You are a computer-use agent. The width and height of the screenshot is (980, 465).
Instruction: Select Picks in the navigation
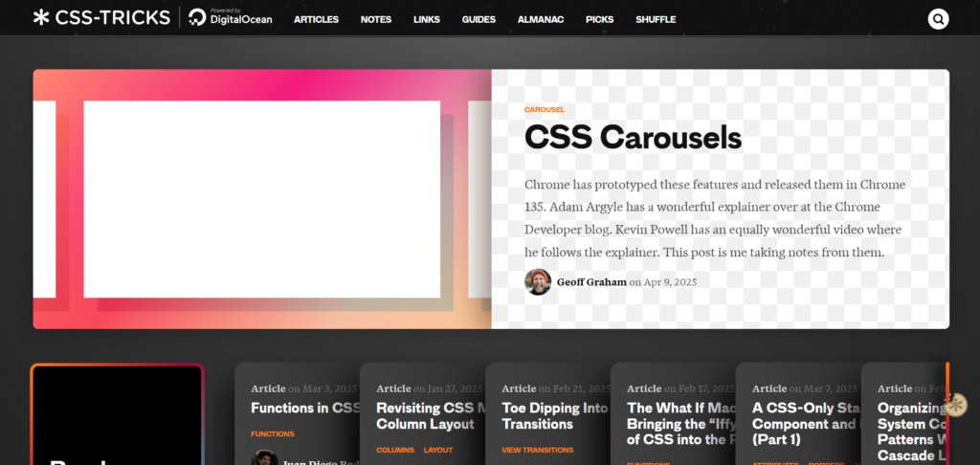point(599,19)
